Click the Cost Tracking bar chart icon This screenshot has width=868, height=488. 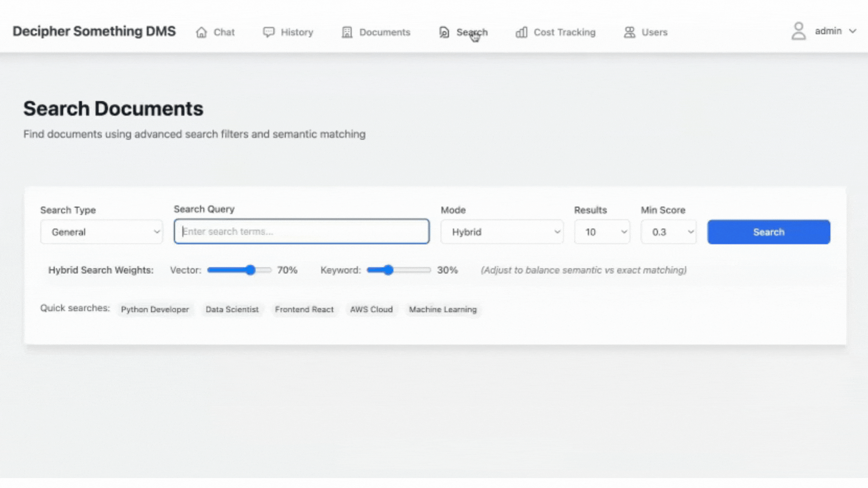(521, 33)
